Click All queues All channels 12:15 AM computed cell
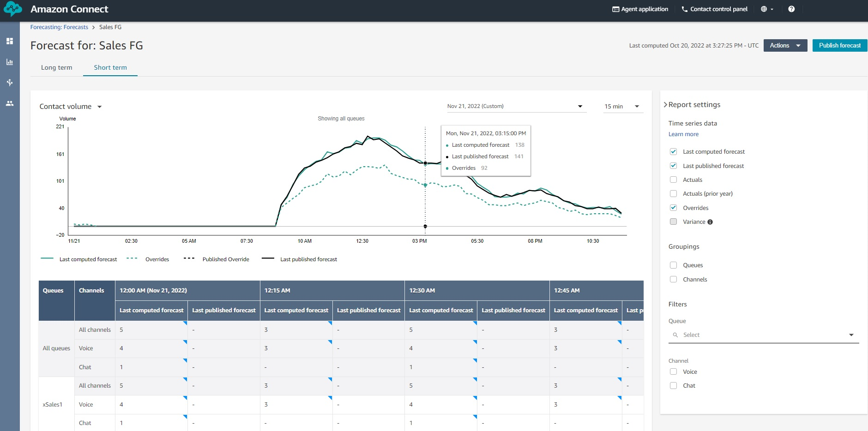The height and width of the screenshot is (431, 868). click(296, 330)
